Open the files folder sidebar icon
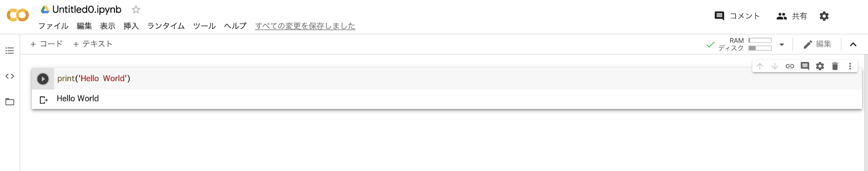 (10, 102)
